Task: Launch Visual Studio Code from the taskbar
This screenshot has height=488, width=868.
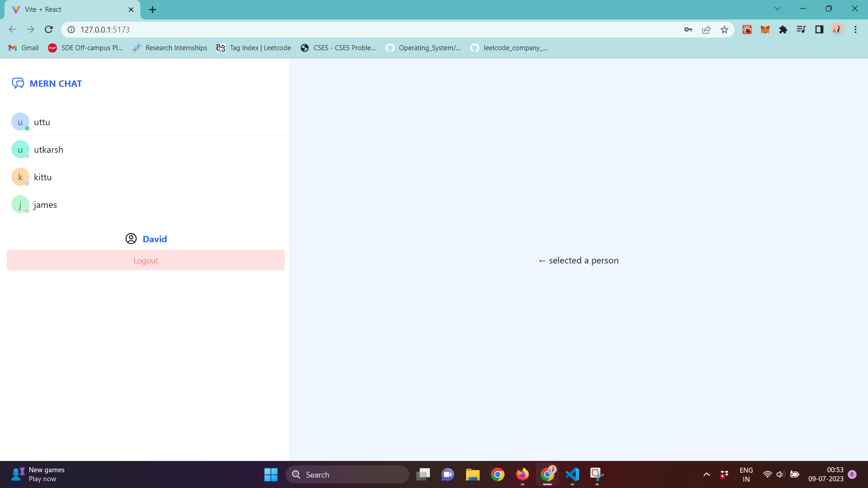Action: 572,474
